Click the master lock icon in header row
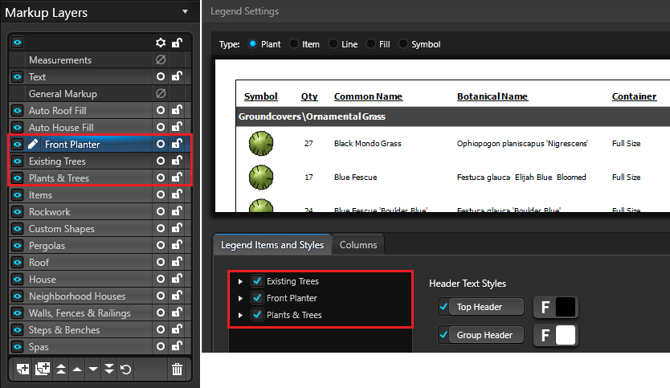 click(x=177, y=42)
